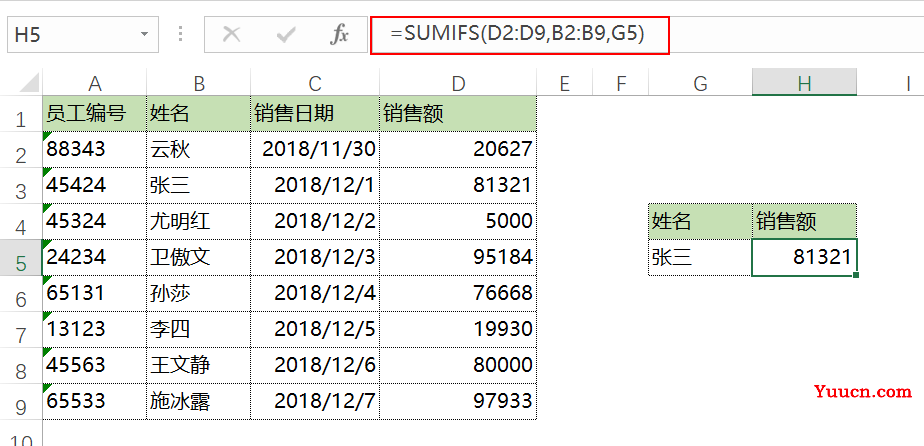The width and height of the screenshot is (924, 446).
Task: Click the 姓名 header cell in column B
Action: (x=199, y=114)
